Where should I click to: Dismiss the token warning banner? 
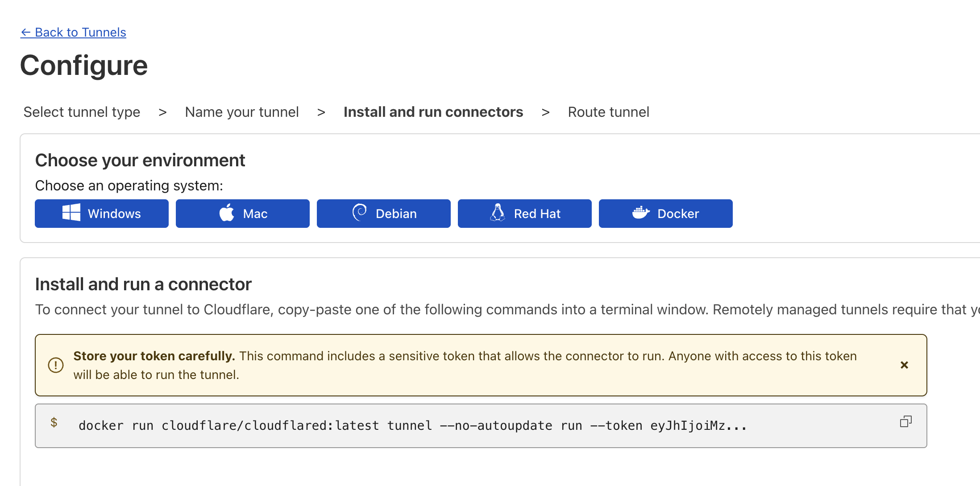(x=904, y=365)
